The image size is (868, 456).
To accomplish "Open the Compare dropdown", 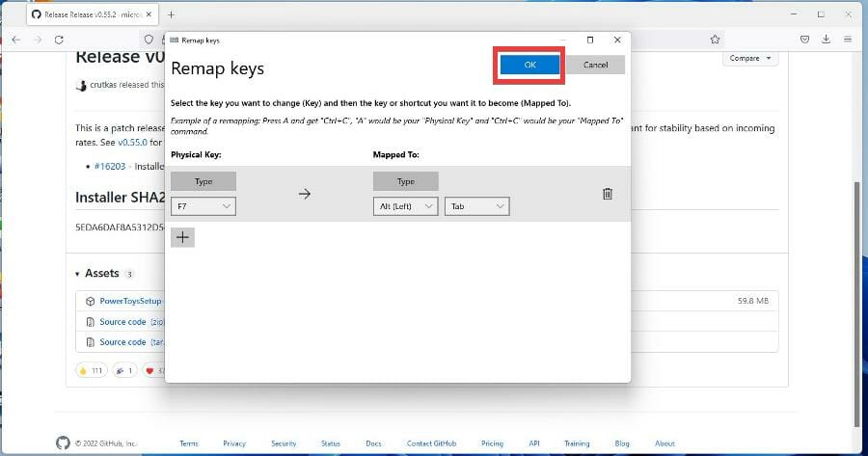I will point(750,58).
